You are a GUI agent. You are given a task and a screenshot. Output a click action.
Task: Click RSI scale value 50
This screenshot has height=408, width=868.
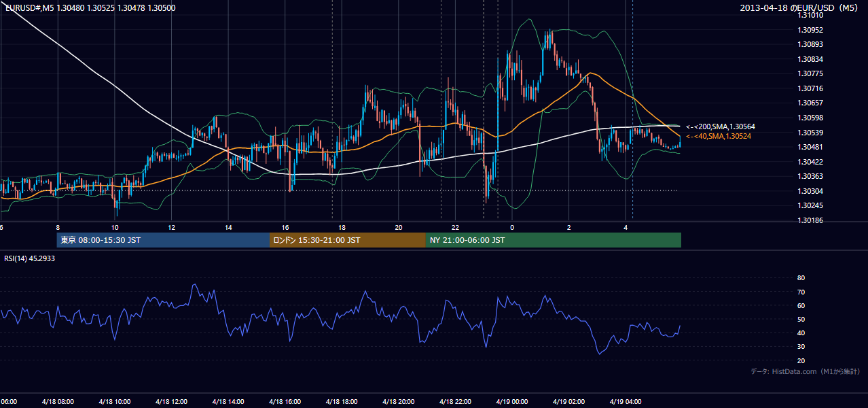click(801, 319)
